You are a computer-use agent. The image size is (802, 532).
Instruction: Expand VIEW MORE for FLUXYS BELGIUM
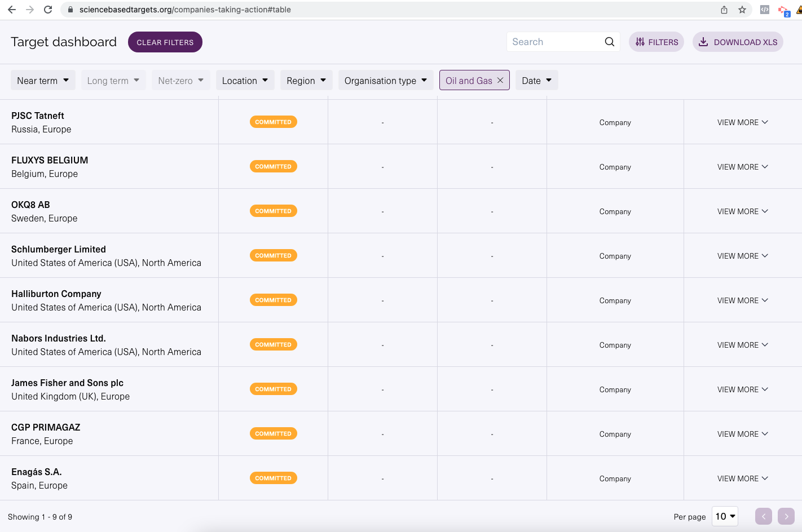tap(742, 167)
